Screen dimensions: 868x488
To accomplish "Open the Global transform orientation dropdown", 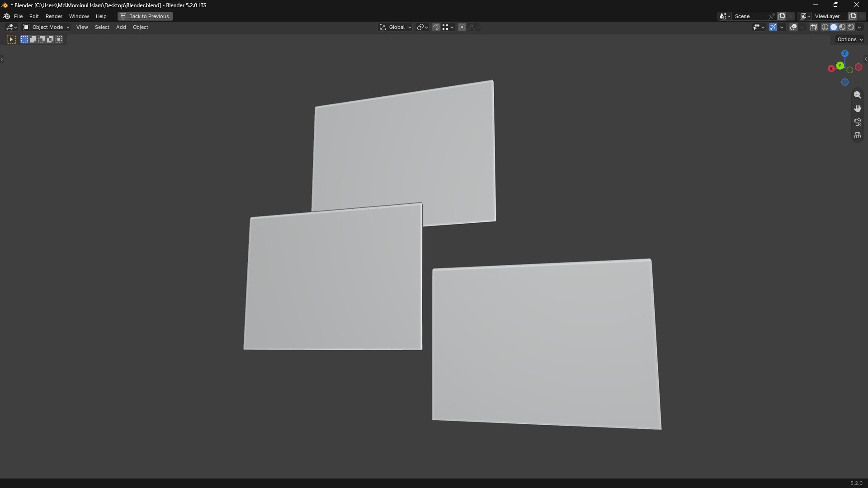I will click(x=396, y=28).
